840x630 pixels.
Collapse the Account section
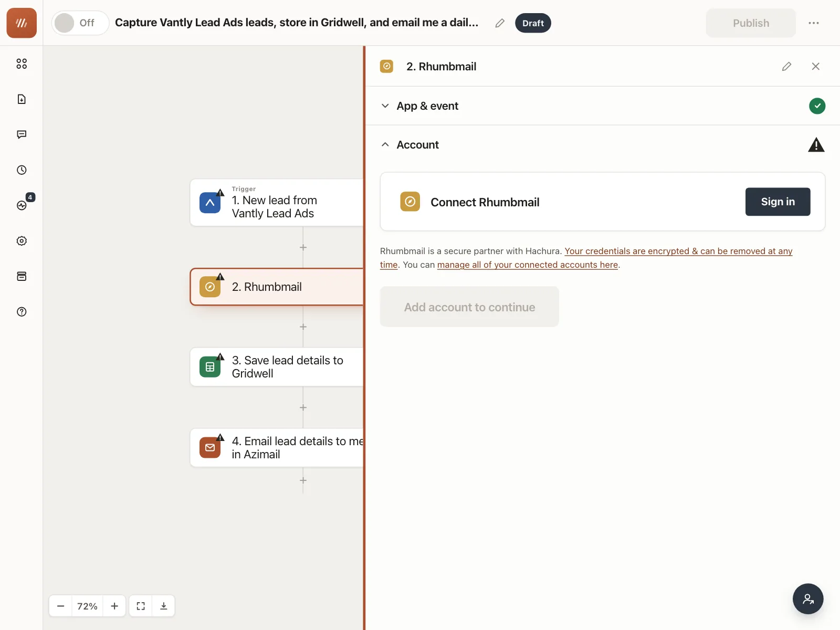[603, 144]
